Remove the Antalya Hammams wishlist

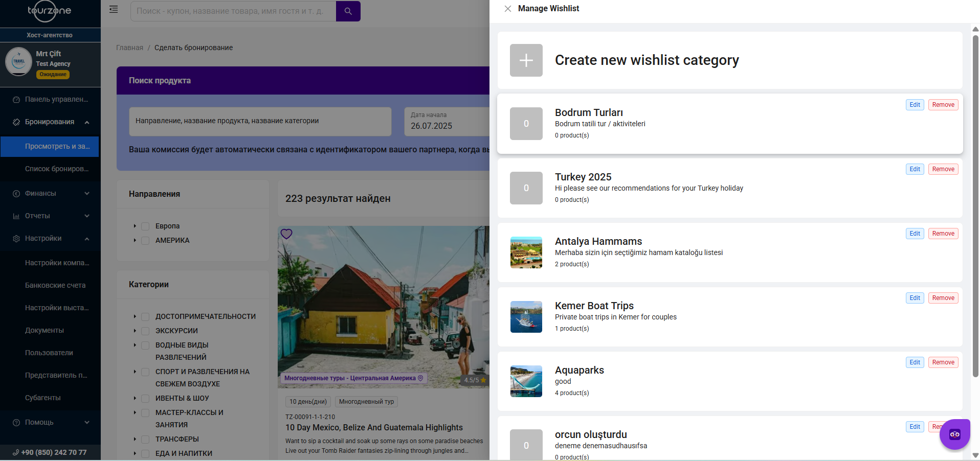[x=943, y=234]
